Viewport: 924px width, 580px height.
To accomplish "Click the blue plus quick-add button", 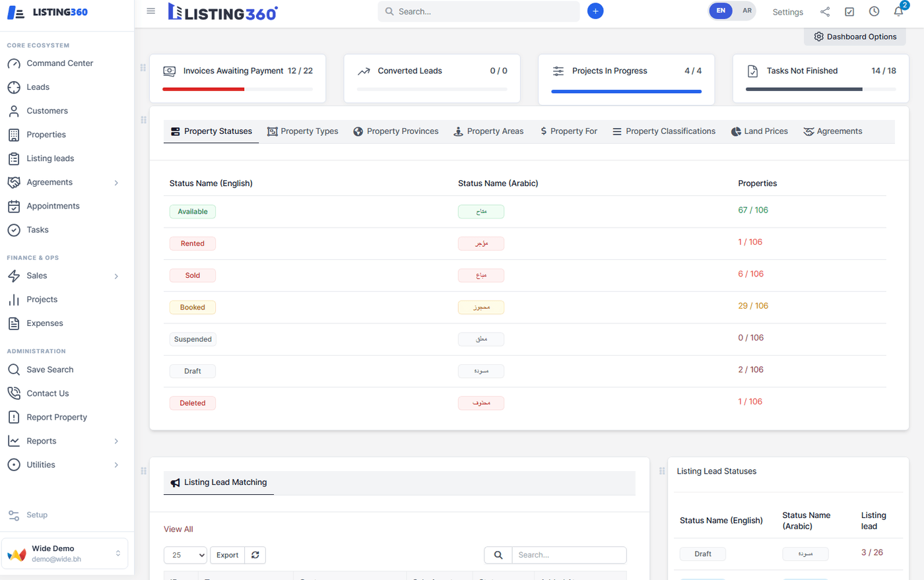I will (595, 11).
